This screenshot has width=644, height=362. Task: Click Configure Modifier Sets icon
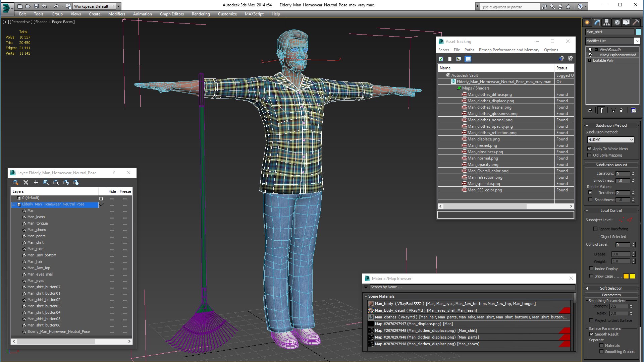(633, 110)
